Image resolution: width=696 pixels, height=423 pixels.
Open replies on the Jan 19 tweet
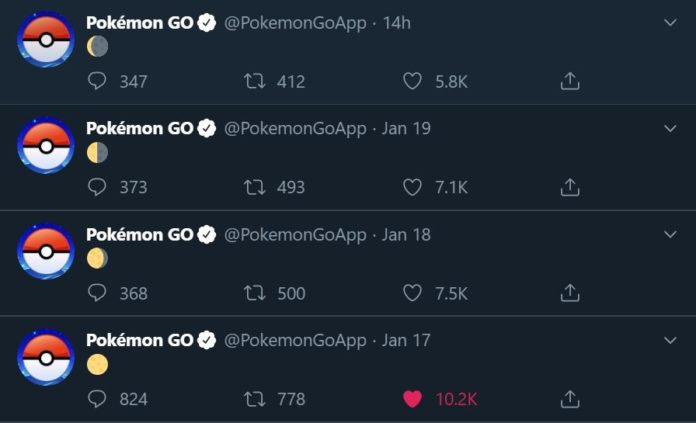[97, 187]
